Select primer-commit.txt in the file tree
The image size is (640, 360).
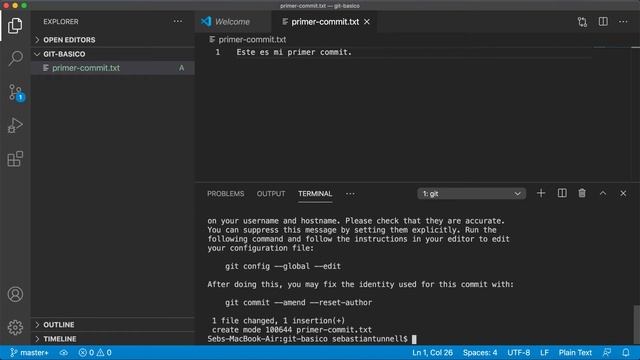click(x=113, y=68)
